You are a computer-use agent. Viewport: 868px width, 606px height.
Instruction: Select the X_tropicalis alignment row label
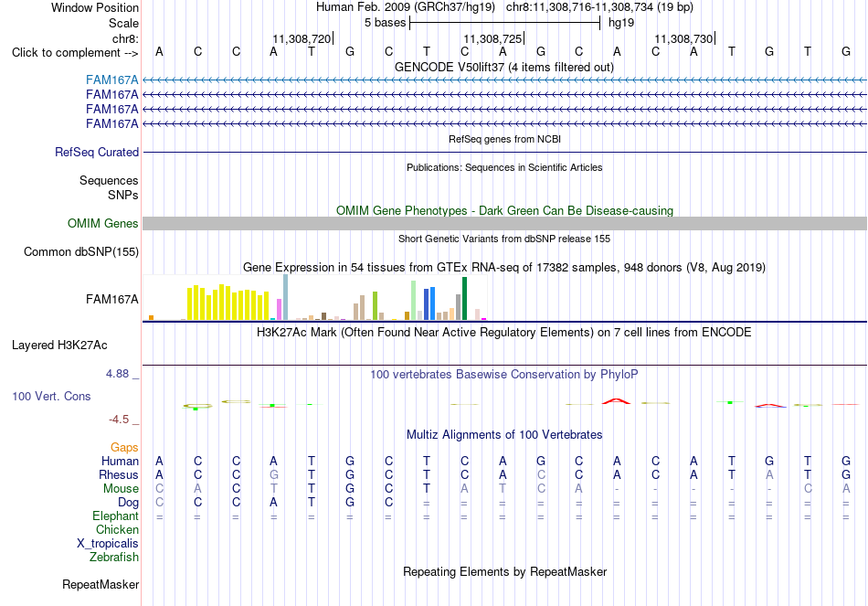point(108,544)
